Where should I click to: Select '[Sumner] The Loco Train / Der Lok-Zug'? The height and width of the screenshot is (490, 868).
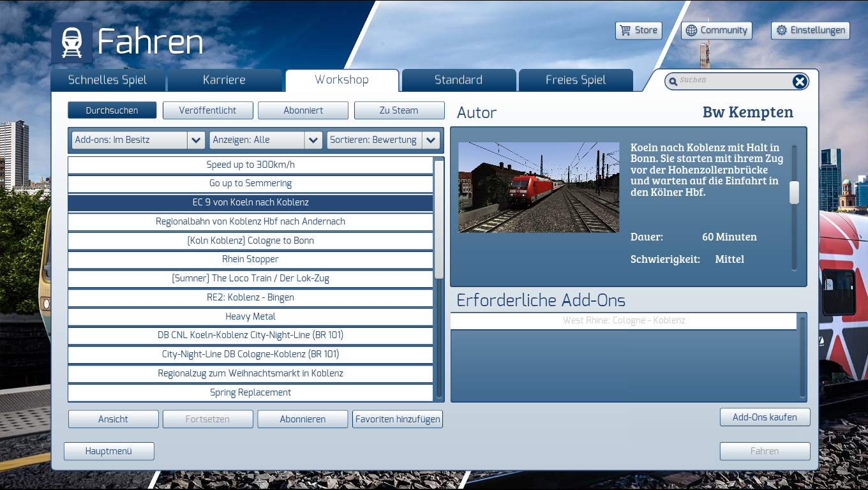point(250,279)
